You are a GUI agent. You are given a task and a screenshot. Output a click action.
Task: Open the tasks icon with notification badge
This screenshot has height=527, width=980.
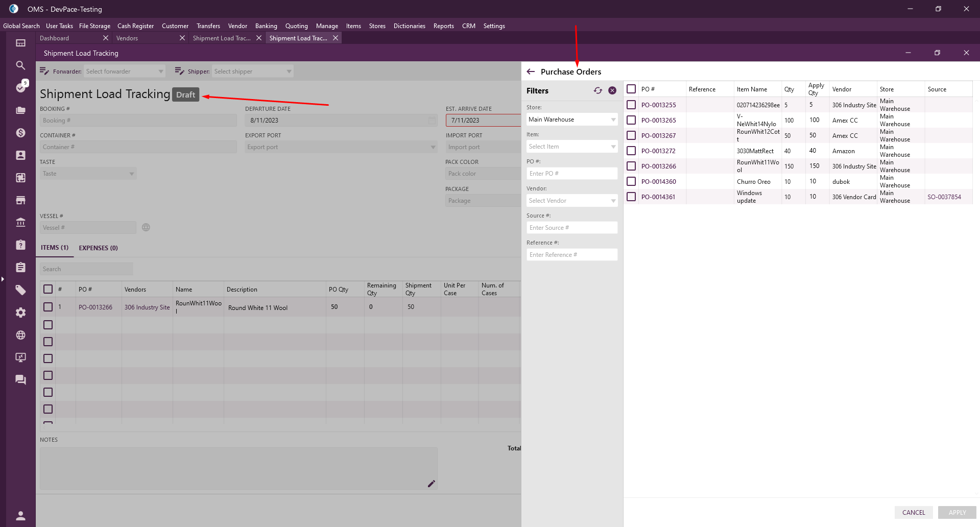tap(21, 87)
